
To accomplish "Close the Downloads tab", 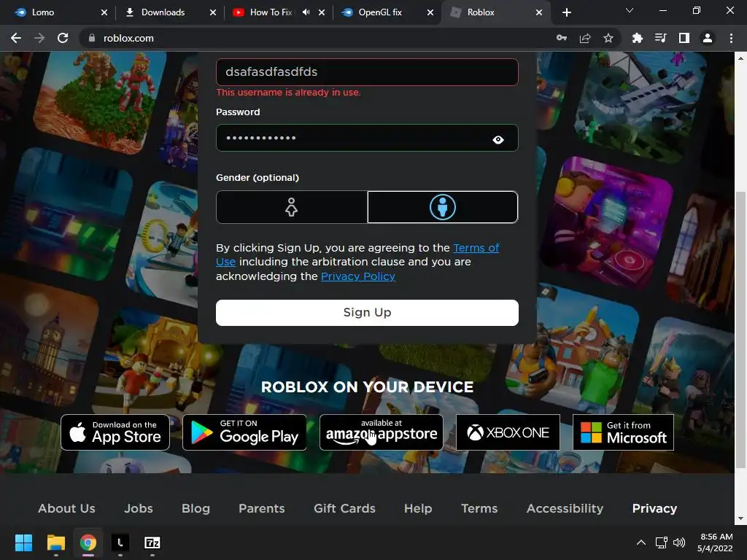I will tap(213, 12).
